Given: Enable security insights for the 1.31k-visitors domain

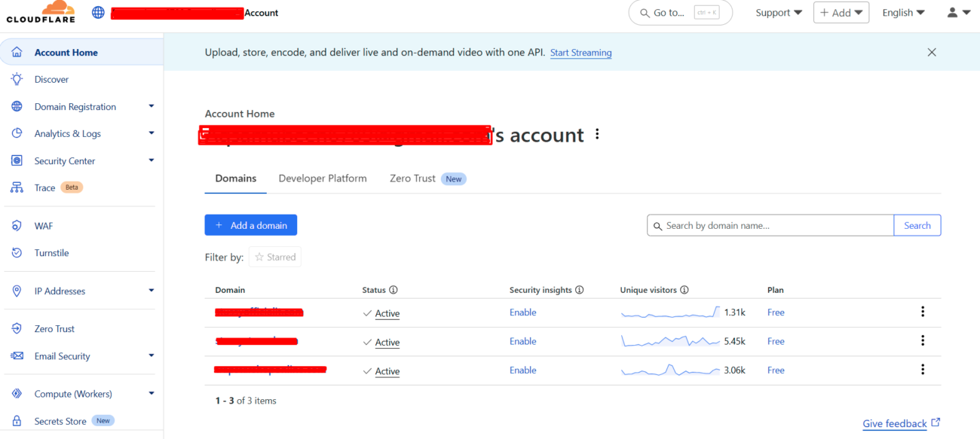Looking at the screenshot, I should [x=523, y=312].
